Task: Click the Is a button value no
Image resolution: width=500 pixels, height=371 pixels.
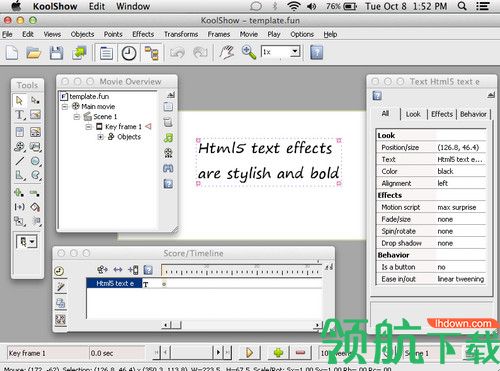Action: click(441, 267)
